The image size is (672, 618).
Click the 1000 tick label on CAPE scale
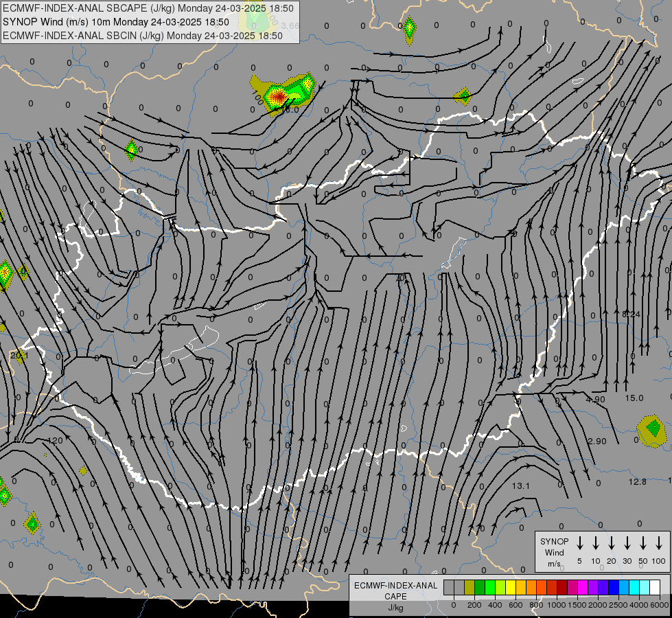(557, 605)
